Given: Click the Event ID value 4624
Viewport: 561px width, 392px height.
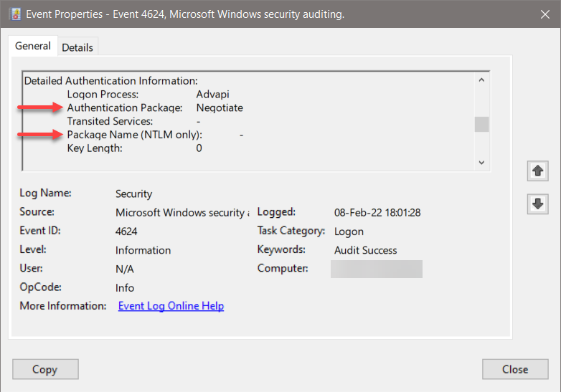Looking at the screenshot, I should coord(126,231).
